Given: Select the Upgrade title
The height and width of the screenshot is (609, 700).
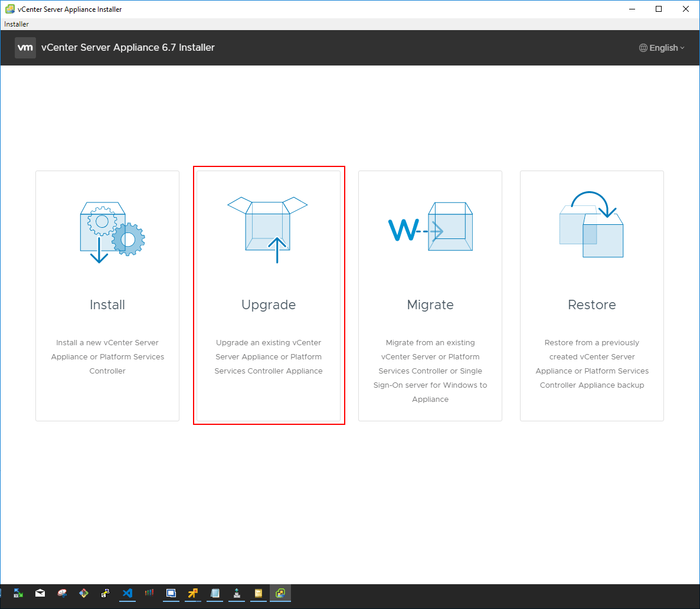Looking at the screenshot, I should tap(269, 305).
